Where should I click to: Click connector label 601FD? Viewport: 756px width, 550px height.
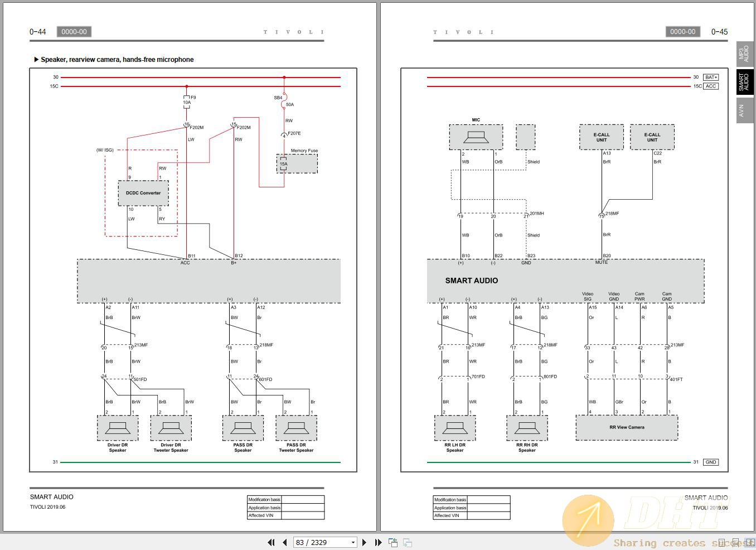coord(266,379)
